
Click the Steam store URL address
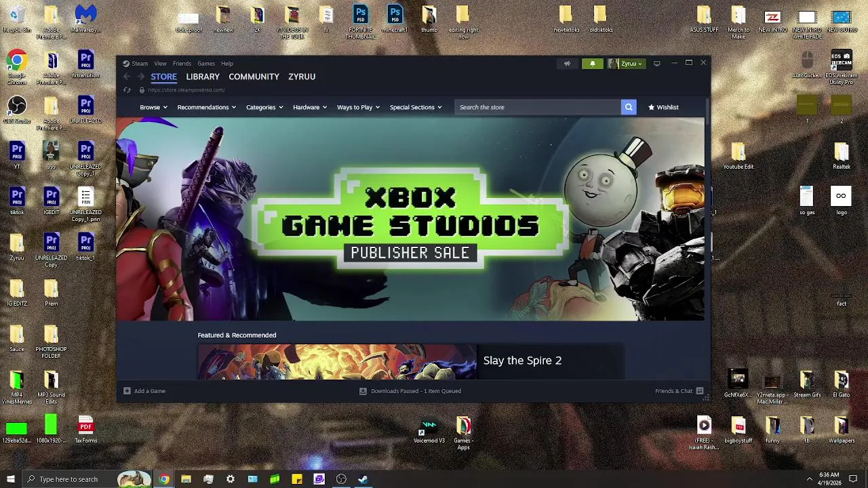tap(186, 90)
